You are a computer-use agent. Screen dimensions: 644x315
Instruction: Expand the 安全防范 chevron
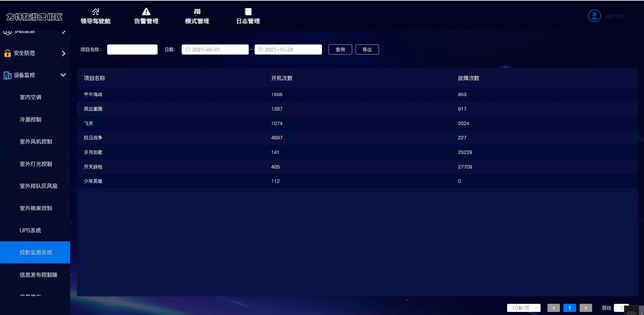click(63, 53)
